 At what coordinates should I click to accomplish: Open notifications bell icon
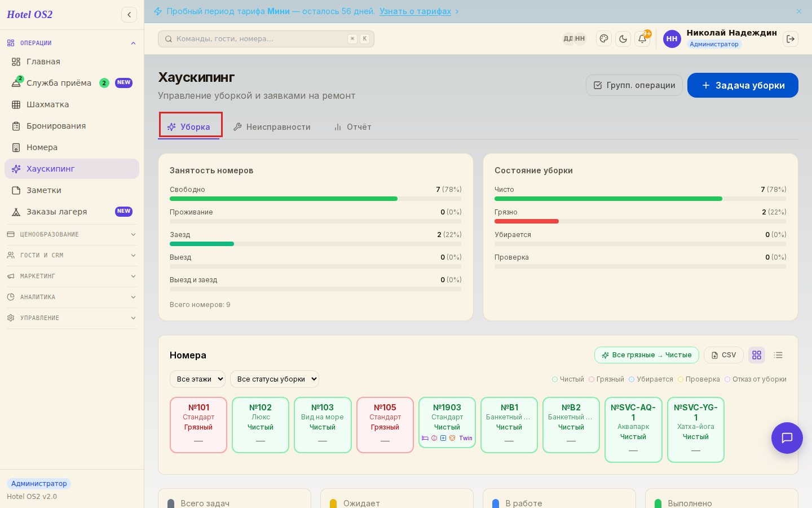coord(642,39)
